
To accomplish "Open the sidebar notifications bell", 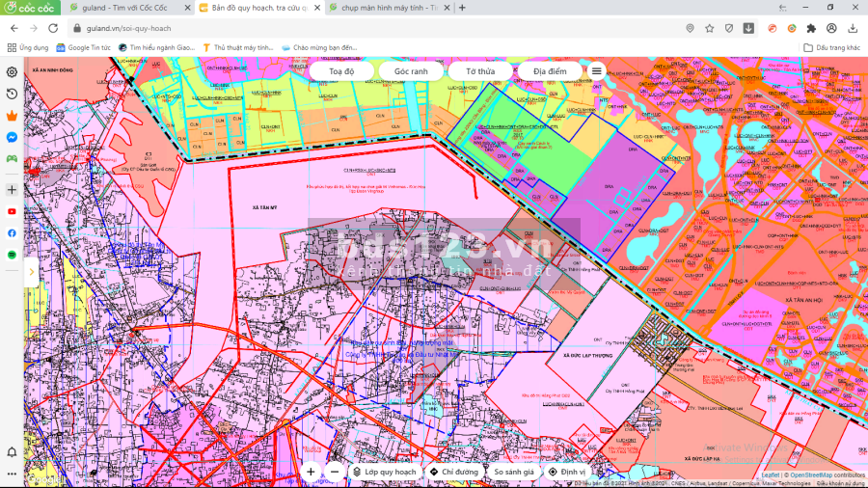I will click(12, 452).
